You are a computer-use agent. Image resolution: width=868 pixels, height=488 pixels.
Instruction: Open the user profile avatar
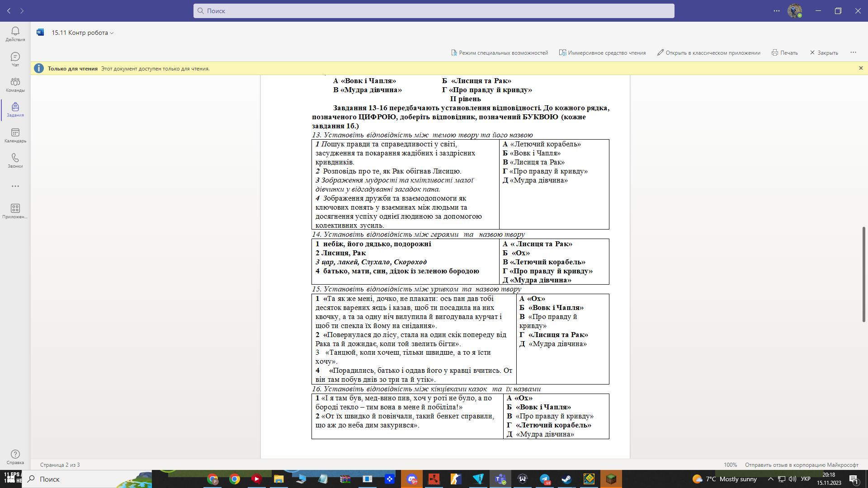(x=794, y=11)
